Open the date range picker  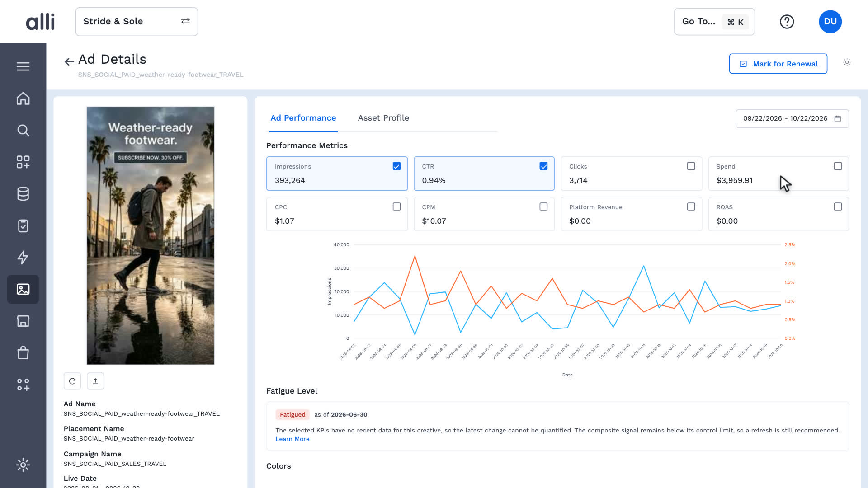792,118
